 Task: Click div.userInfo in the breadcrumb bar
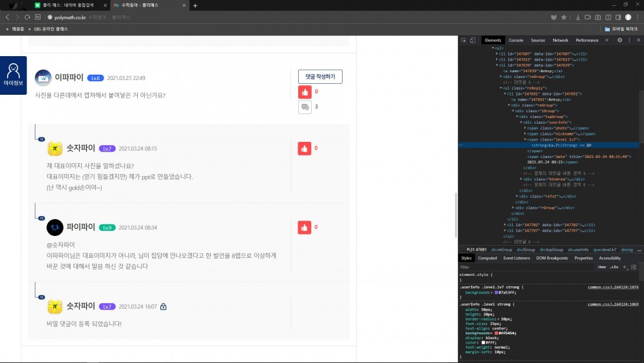(578, 250)
